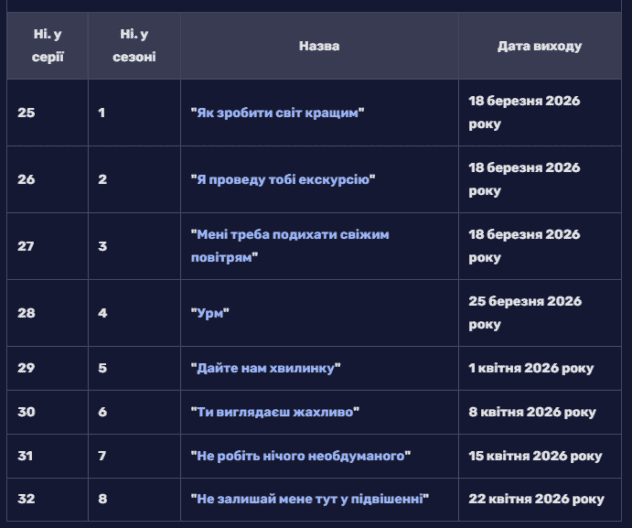Open the episode "Як зробити світ кращим"

point(277,113)
